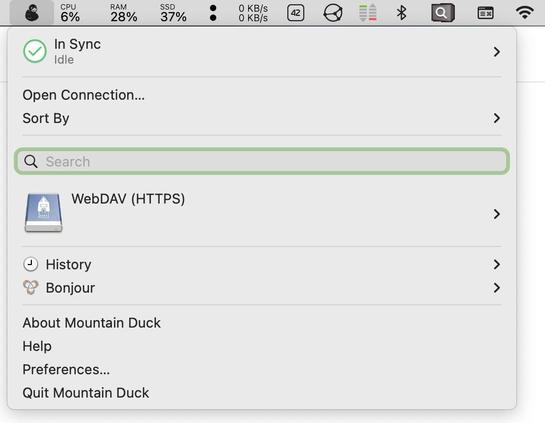Click the magnifier search utility icon
This screenshot has height=423, width=545.
442,13
